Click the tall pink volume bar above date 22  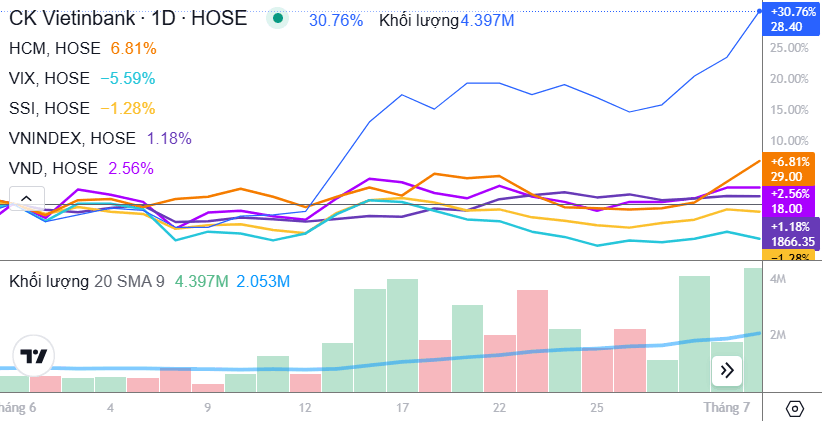pos(532,341)
